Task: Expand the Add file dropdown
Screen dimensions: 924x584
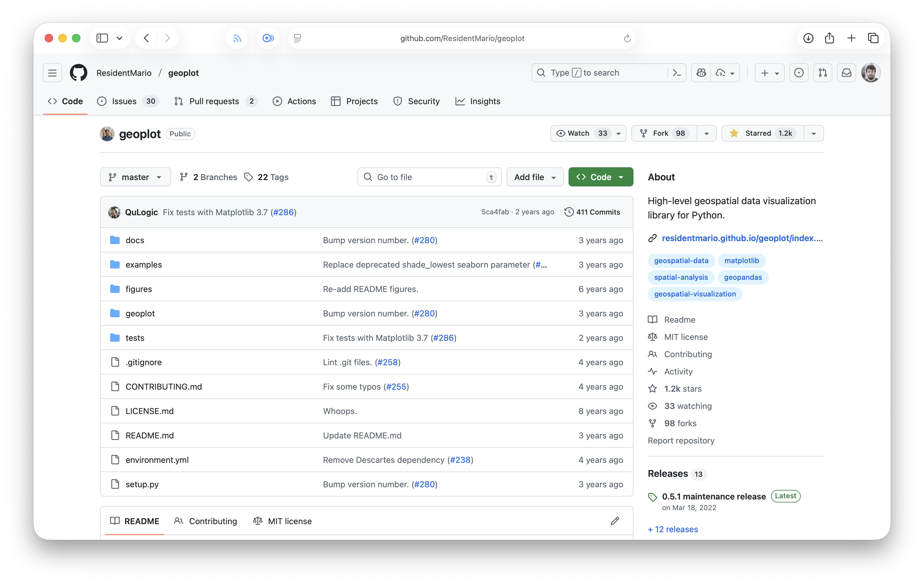Action: pyautogui.click(x=535, y=177)
